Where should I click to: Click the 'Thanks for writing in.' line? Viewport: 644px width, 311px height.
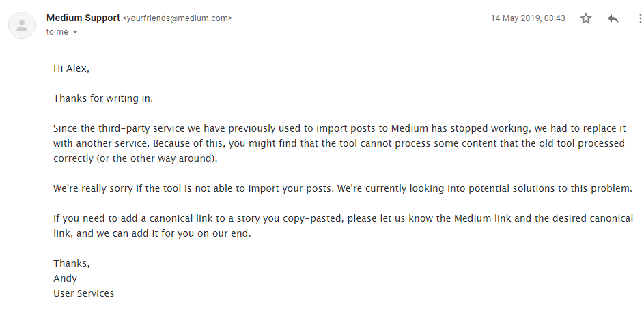point(103,98)
